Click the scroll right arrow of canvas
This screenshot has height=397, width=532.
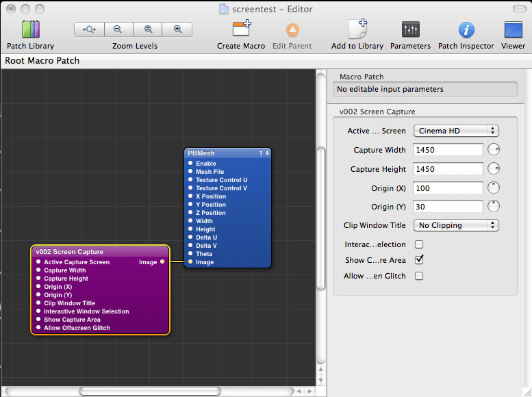pos(309,392)
